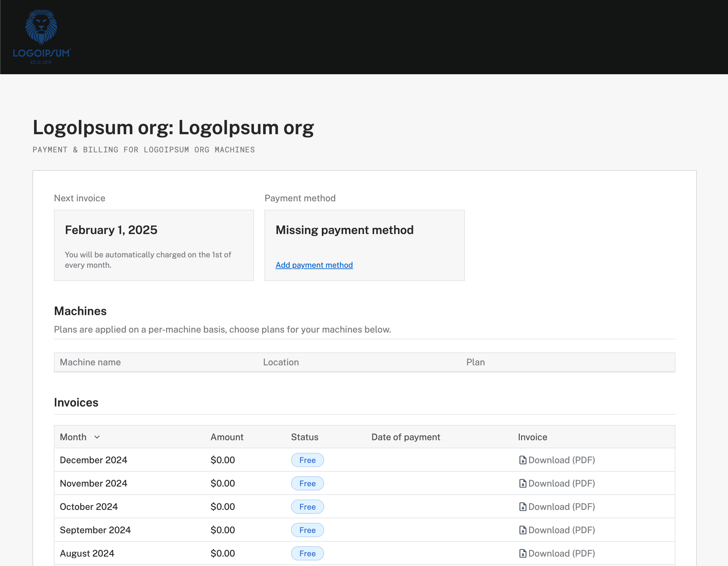The width and height of the screenshot is (728, 566).
Task: Select the November 2024 invoice row
Action: point(233,483)
